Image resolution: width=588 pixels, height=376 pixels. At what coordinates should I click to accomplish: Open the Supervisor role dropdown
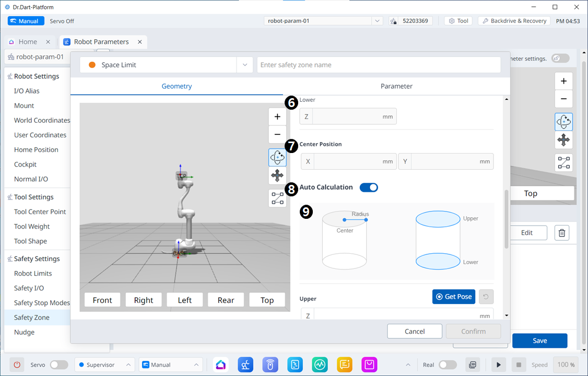(104, 365)
